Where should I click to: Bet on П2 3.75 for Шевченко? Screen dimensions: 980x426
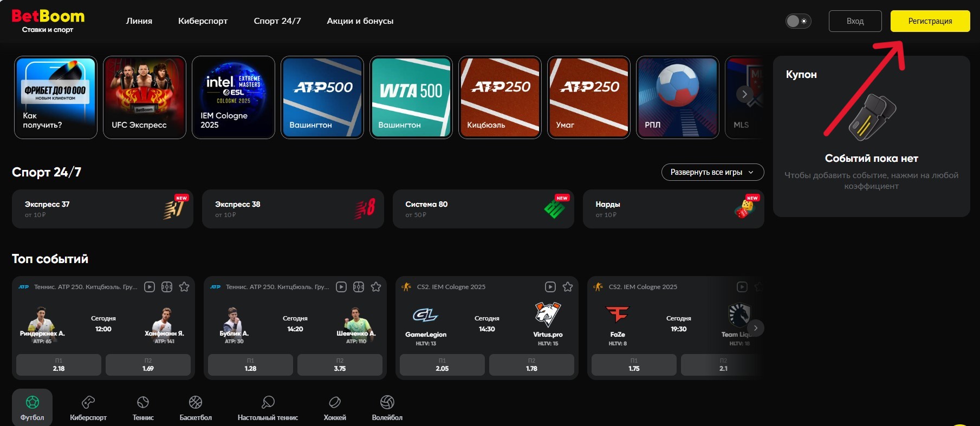pyautogui.click(x=340, y=365)
